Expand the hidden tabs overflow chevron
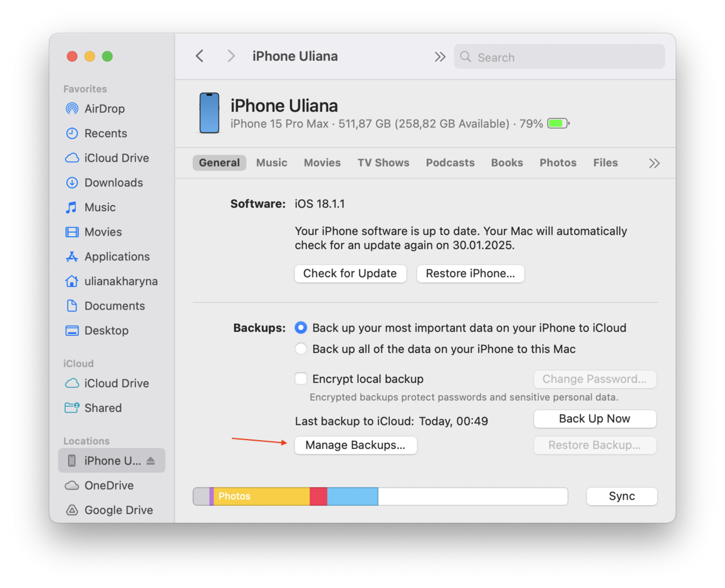Image resolution: width=725 pixels, height=588 pixels. pos(654,162)
